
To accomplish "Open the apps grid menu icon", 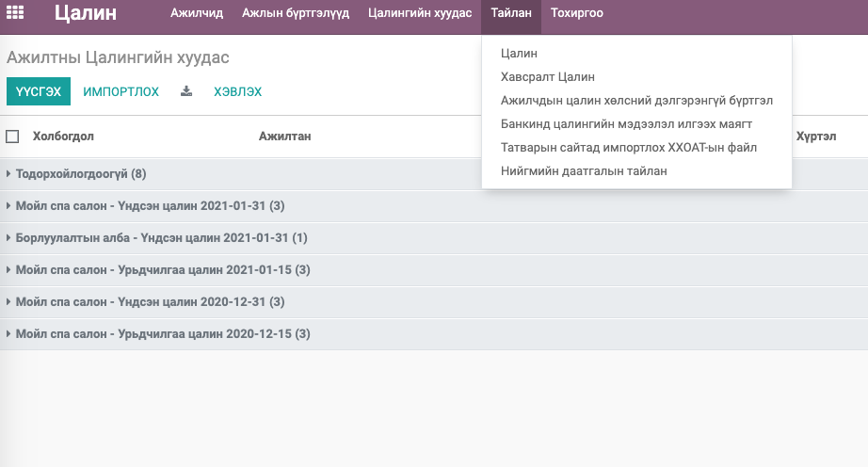I will pos(15,12).
